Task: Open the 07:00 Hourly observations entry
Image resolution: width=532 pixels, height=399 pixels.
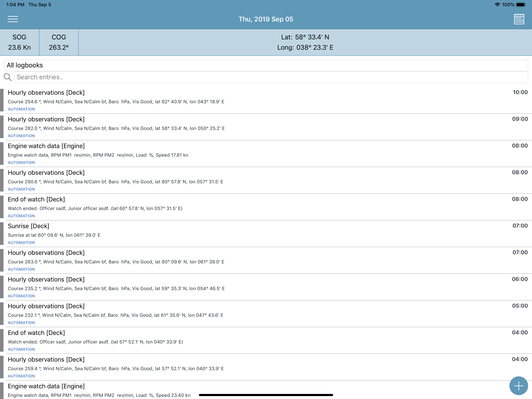Action: (266, 260)
